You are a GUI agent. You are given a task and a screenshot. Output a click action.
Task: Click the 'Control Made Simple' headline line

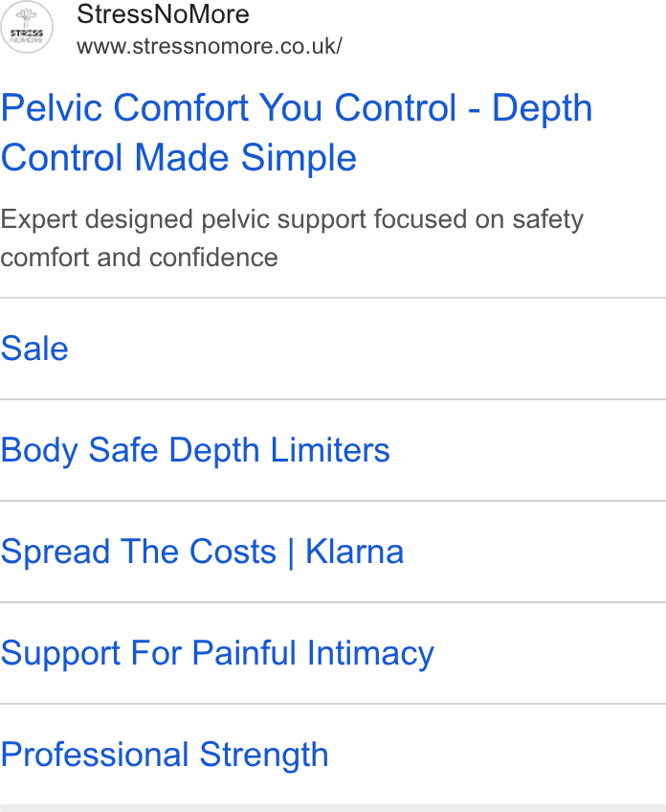(179, 157)
